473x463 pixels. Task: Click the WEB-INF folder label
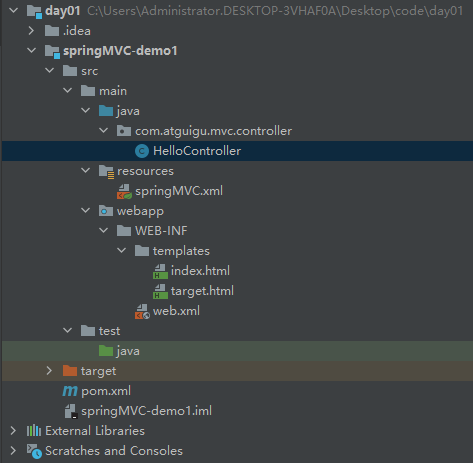[x=161, y=231]
